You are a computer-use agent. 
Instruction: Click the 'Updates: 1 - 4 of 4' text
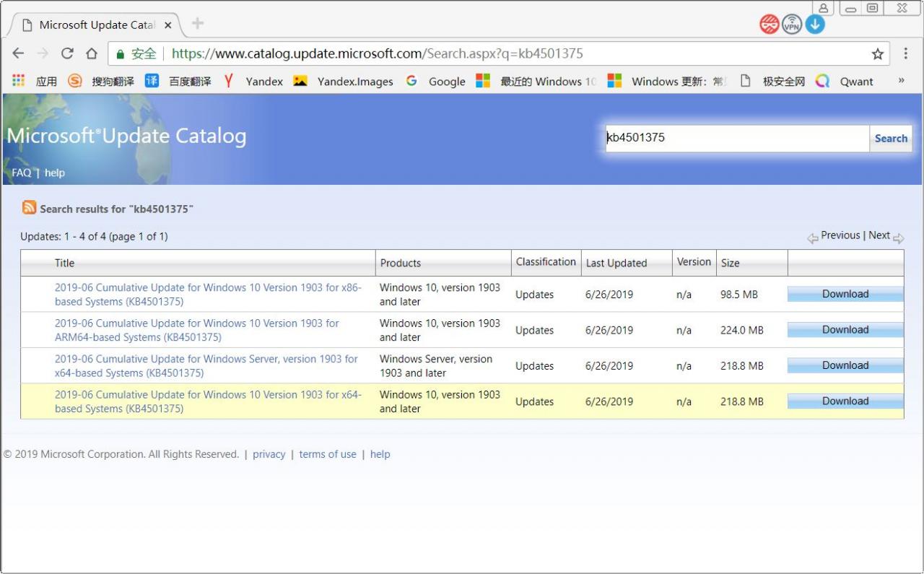click(94, 236)
